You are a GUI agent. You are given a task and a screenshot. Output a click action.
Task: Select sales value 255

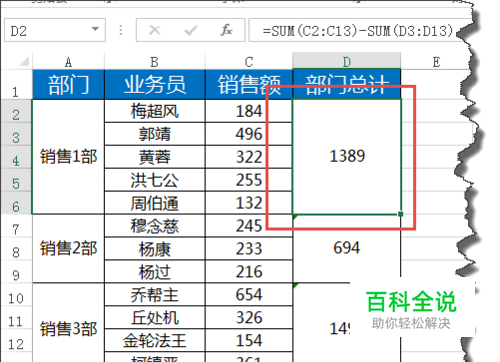[249, 180]
